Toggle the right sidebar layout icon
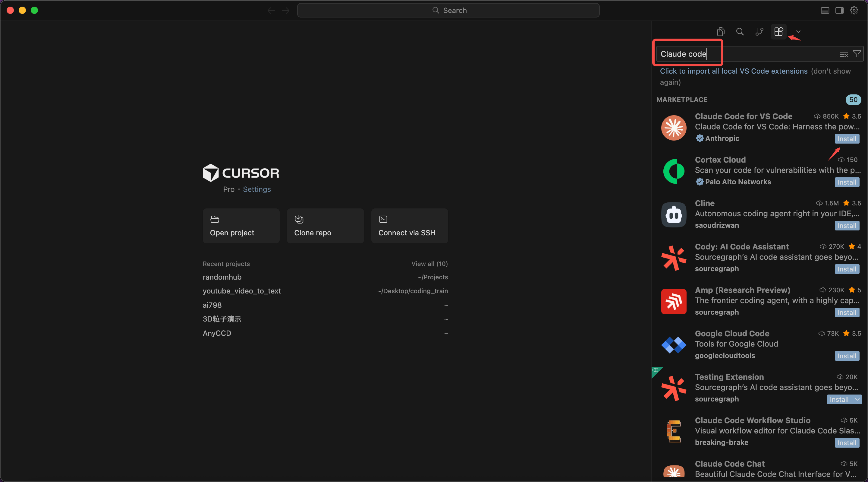This screenshot has width=868, height=482. coord(839,11)
